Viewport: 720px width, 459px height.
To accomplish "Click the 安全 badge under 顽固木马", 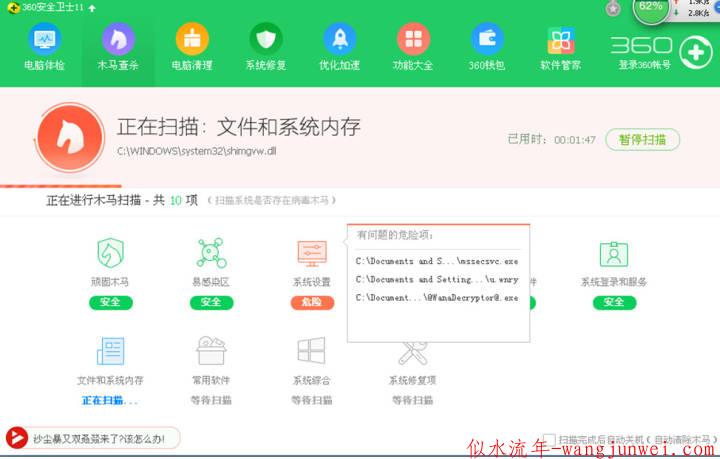I will pyautogui.click(x=111, y=302).
